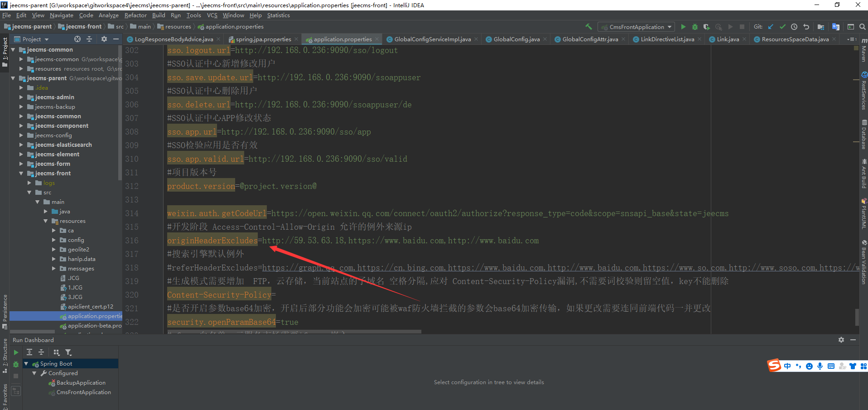Select CmsFrontApplication in Run Dashboard tree
Viewport: 868px width, 410px height.
[83, 392]
